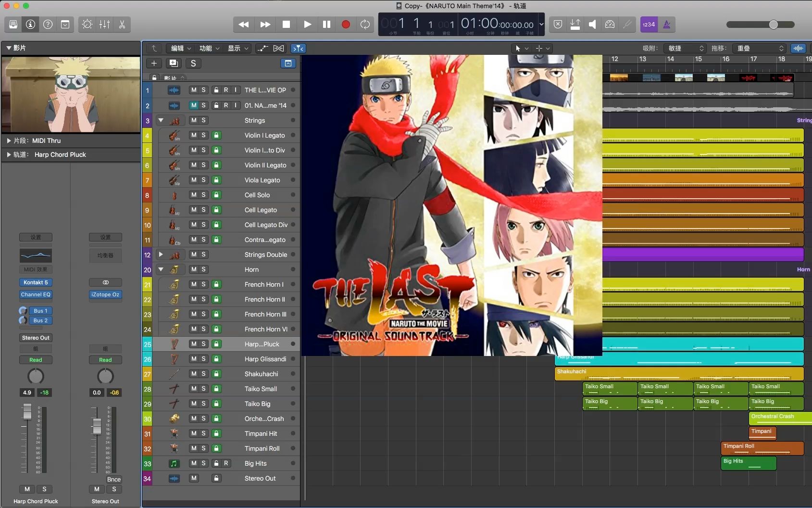Open the Library button in control bar
Screen dimensions: 812x508
13,25
